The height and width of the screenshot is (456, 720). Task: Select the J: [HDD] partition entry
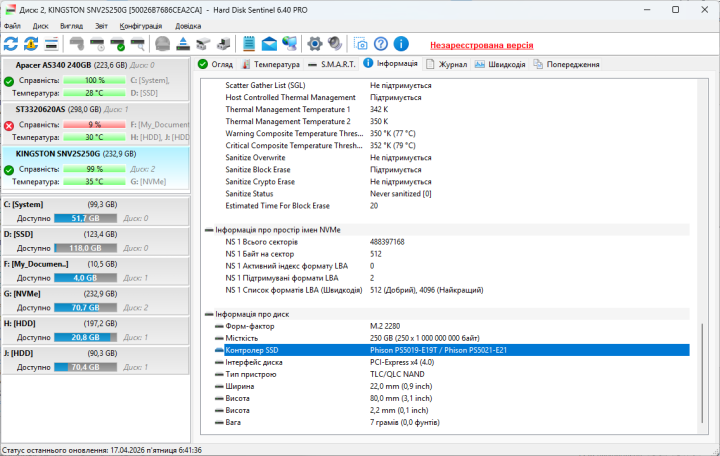tap(96, 360)
